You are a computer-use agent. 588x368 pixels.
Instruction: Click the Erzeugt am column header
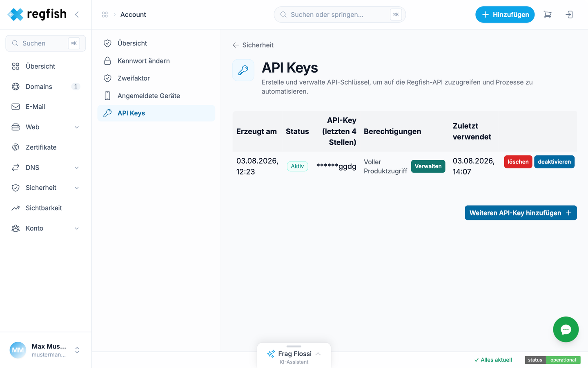click(256, 131)
